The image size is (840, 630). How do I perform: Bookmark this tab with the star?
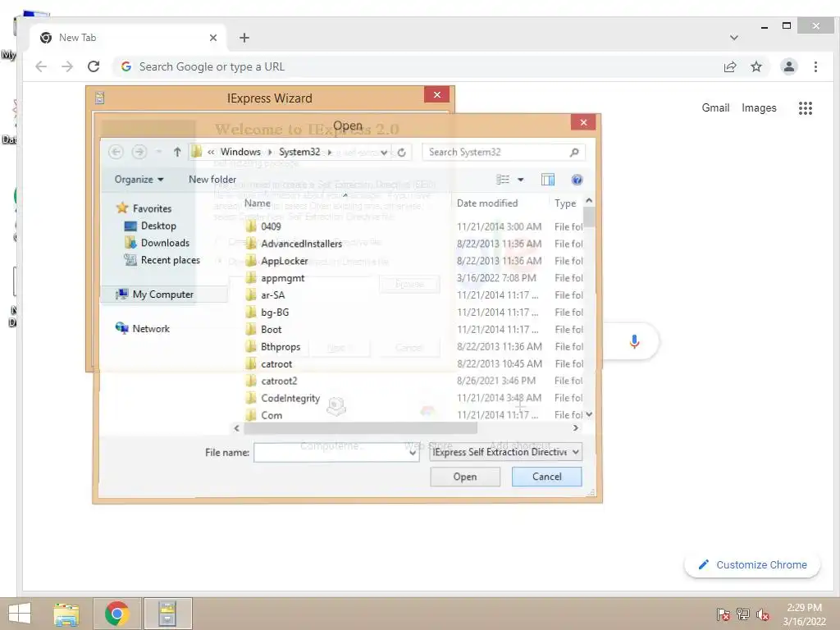(756, 66)
